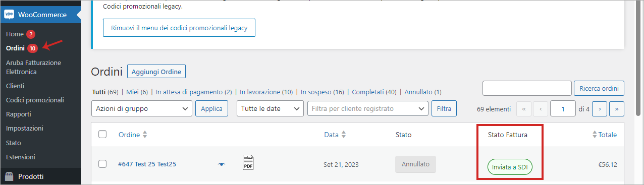
Task: Open Filtra per cliente registrato combo box
Action: tap(367, 108)
